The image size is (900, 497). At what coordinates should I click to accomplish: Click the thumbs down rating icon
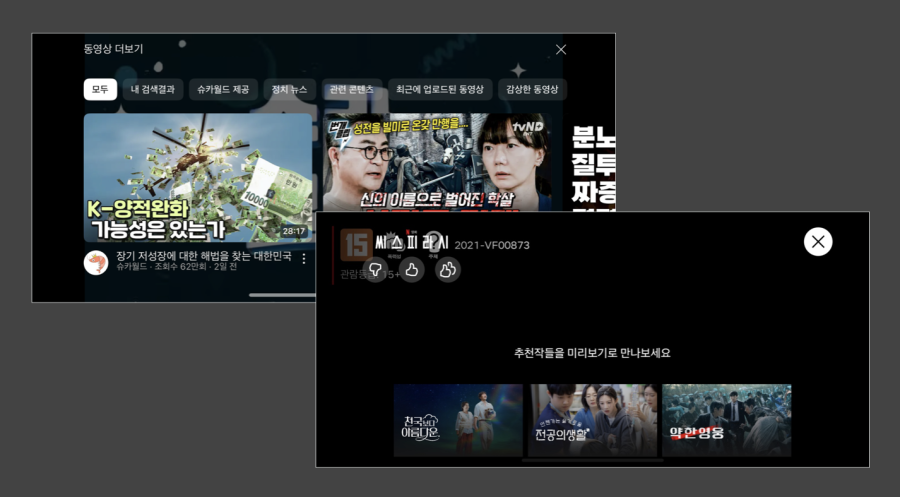pos(375,269)
